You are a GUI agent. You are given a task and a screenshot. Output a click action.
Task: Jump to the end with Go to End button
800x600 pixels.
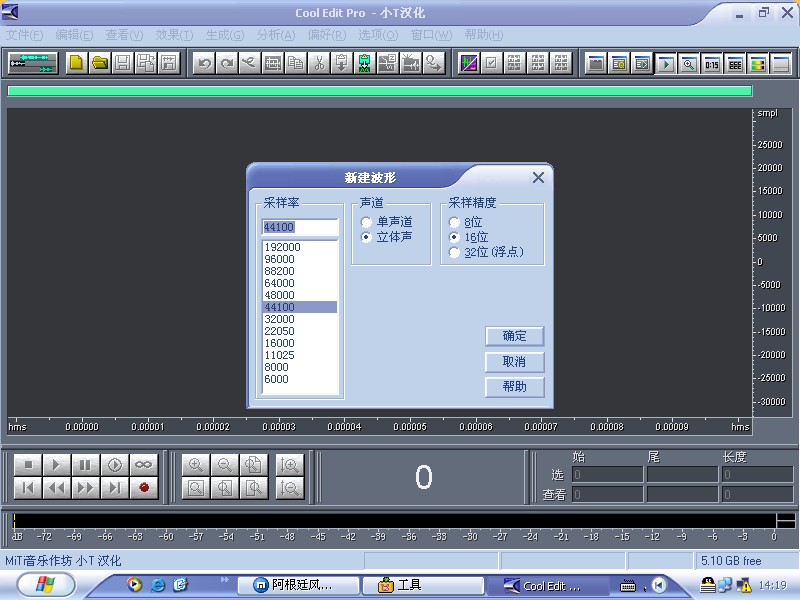coord(115,488)
